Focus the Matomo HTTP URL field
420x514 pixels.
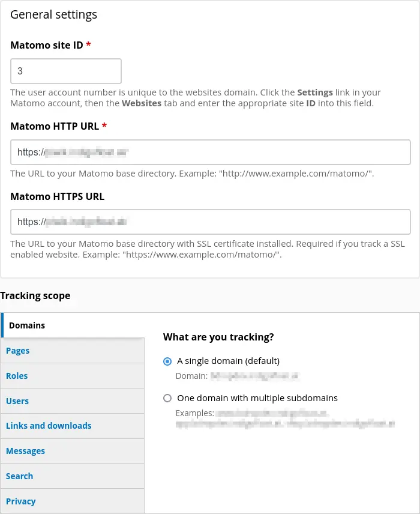click(x=209, y=152)
